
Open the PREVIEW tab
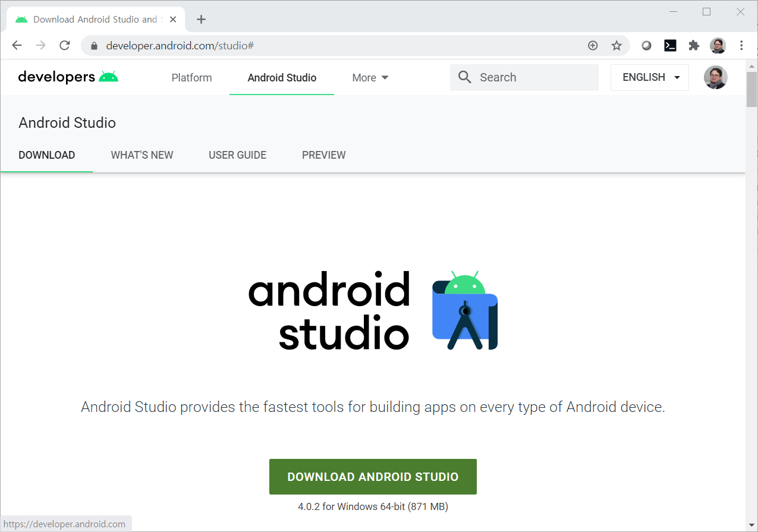324,155
